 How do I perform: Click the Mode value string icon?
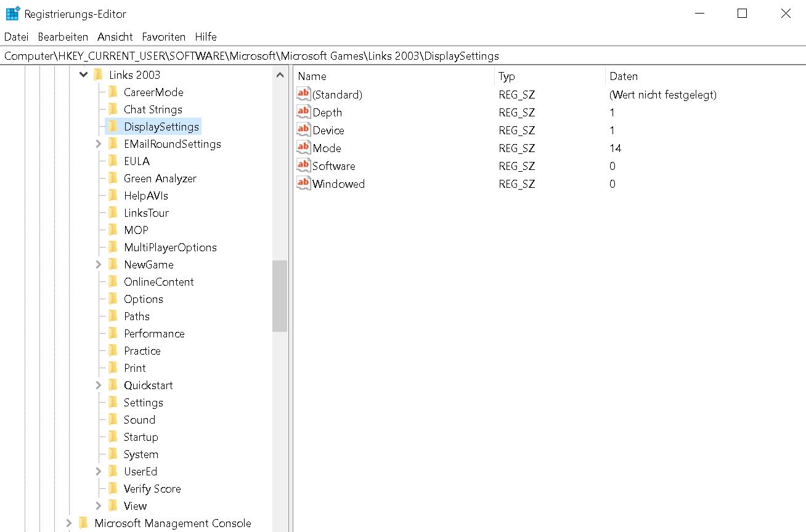point(304,148)
